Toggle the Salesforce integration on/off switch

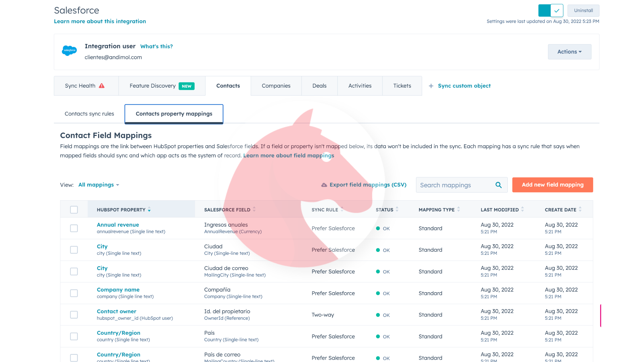(x=551, y=11)
